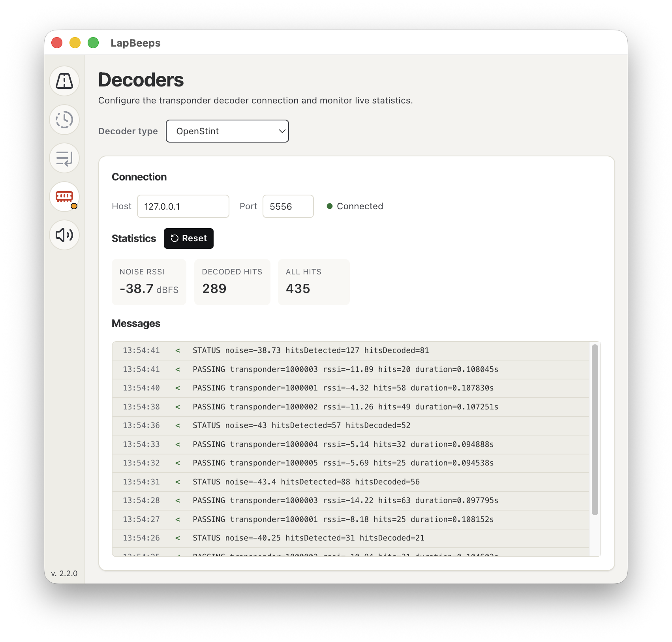Click the green Connected status dot
The image size is (672, 642).
(330, 206)
